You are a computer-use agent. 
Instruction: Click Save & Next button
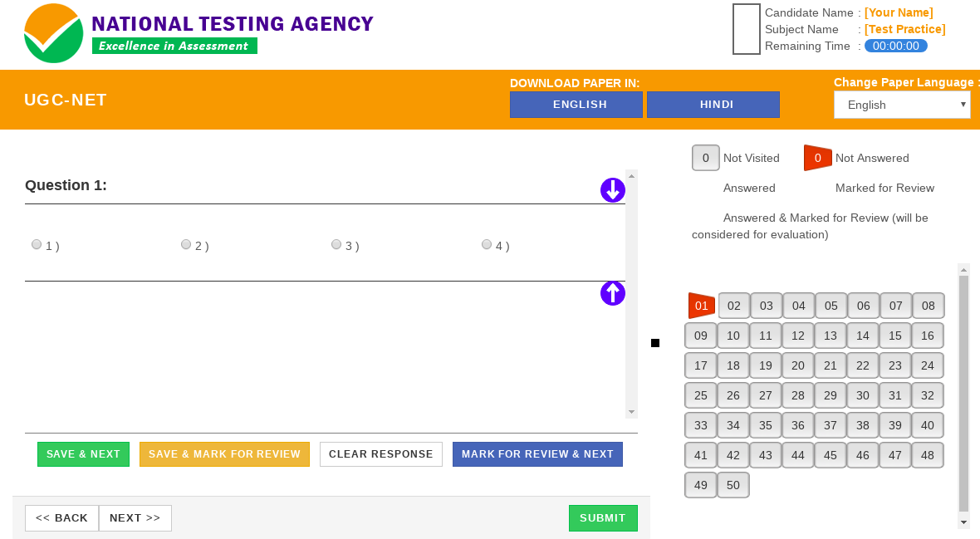83,454
